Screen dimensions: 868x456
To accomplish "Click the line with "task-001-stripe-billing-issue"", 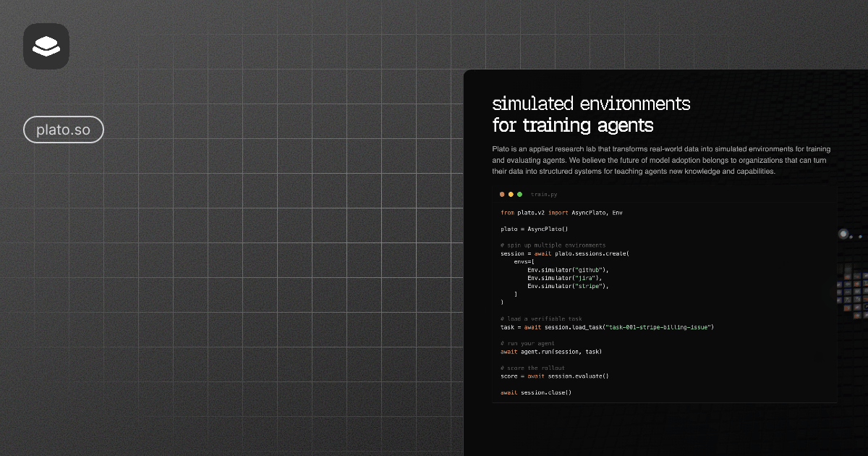I will point(608,327).
